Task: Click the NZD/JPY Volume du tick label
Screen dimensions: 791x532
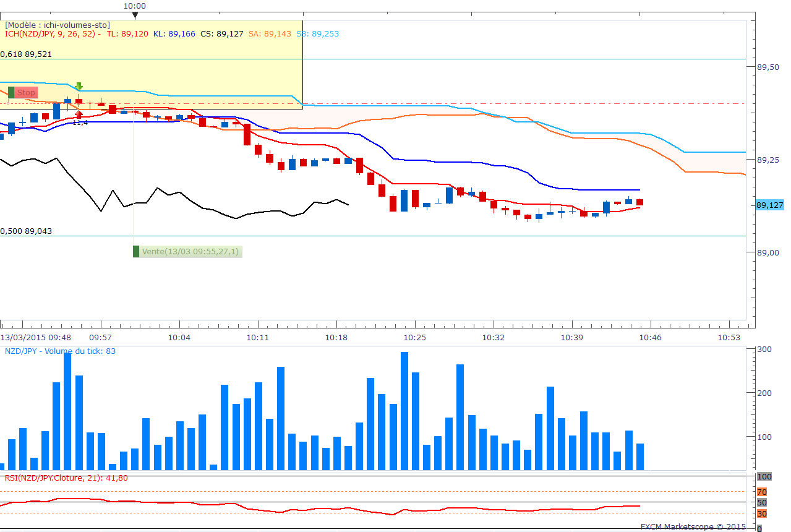Action: [60, 351]
